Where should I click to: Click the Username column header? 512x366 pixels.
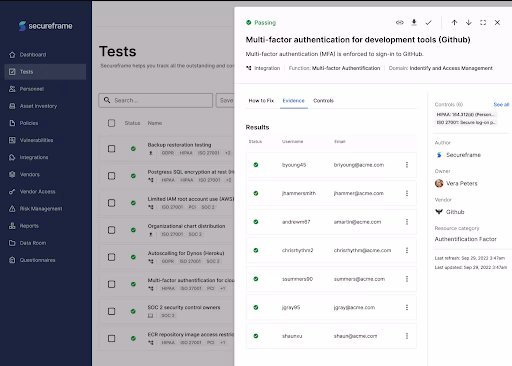click(292, 142)
